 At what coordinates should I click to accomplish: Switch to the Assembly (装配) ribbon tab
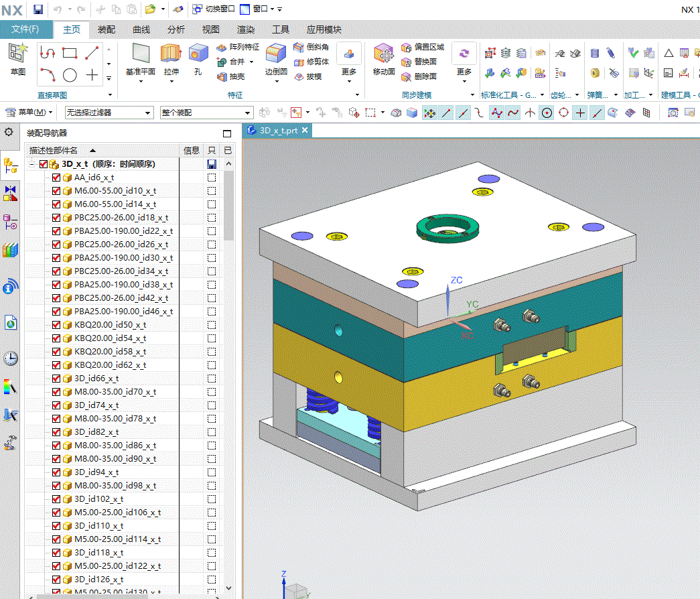(x=107, y=29)
